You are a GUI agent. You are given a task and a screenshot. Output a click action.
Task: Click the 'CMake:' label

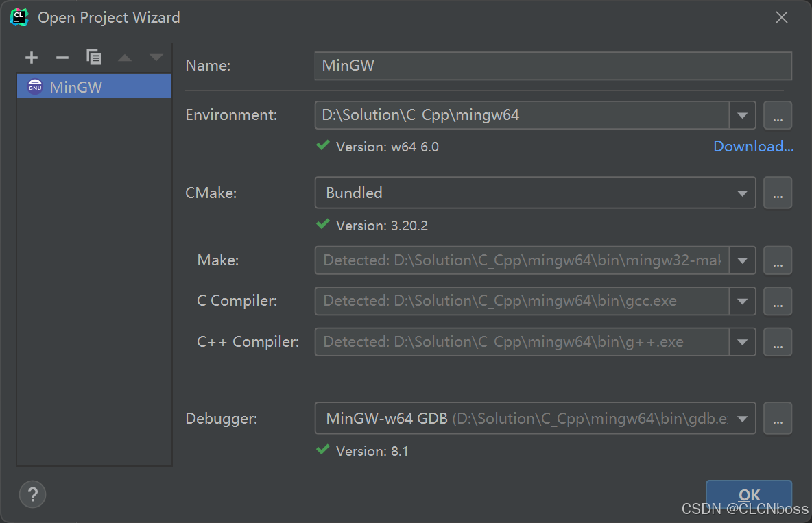click(211, 193)
